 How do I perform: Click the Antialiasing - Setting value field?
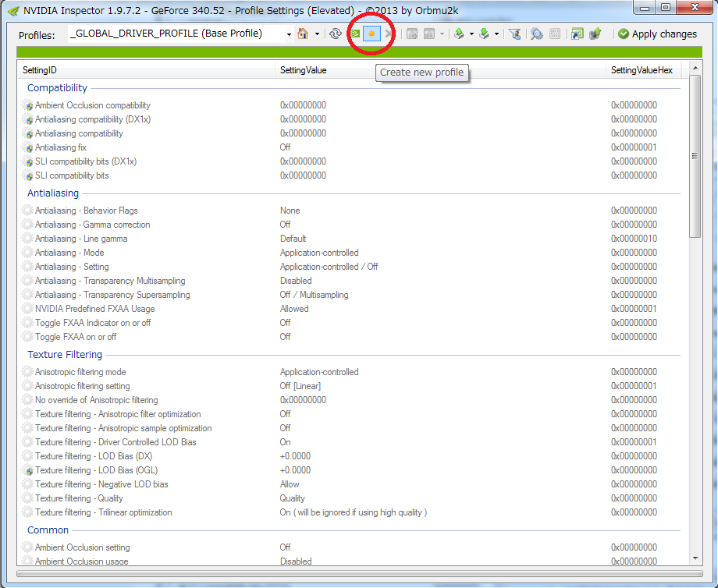[x=329, y=267]
